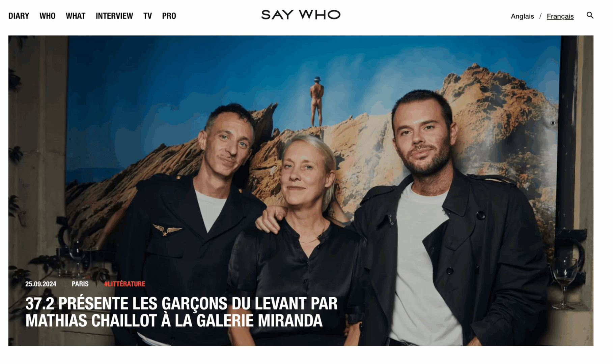Screen dimensions: 613x364
Task: Open the search magnifier icon
Action: 590,16
